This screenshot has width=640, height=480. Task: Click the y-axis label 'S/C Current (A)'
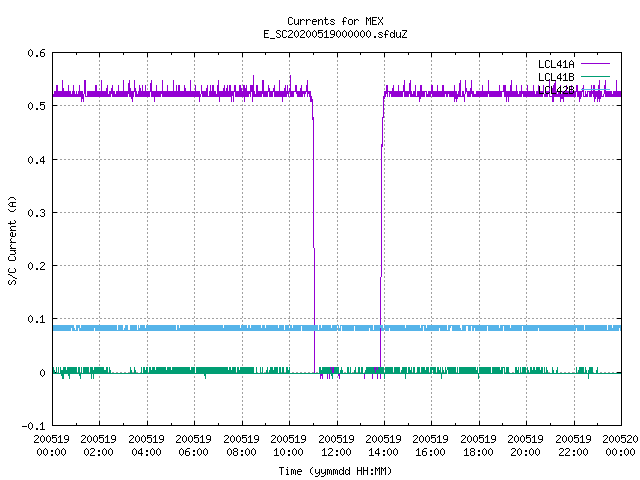pyautogui.click(x=12, y=241)
